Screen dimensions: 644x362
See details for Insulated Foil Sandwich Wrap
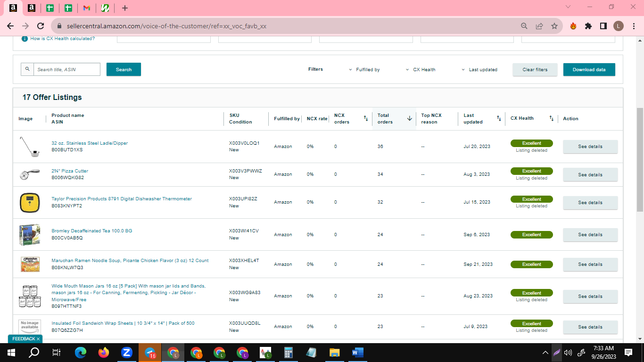pos(590,327)
